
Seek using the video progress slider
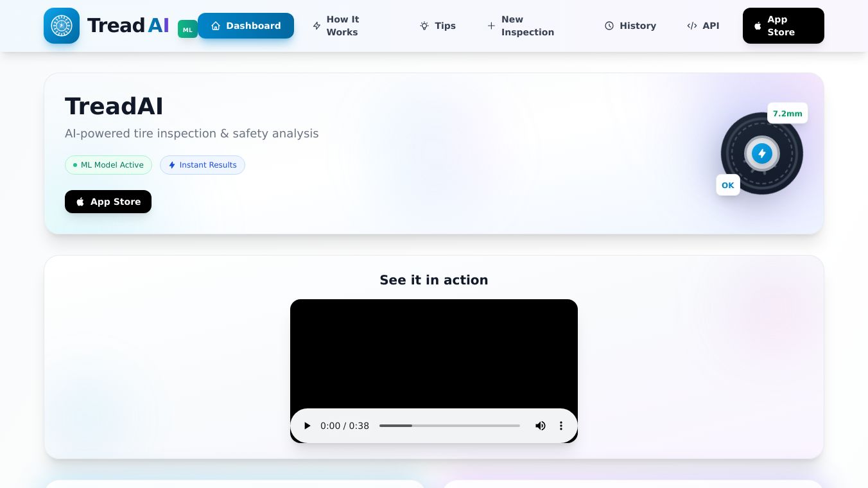449,426
